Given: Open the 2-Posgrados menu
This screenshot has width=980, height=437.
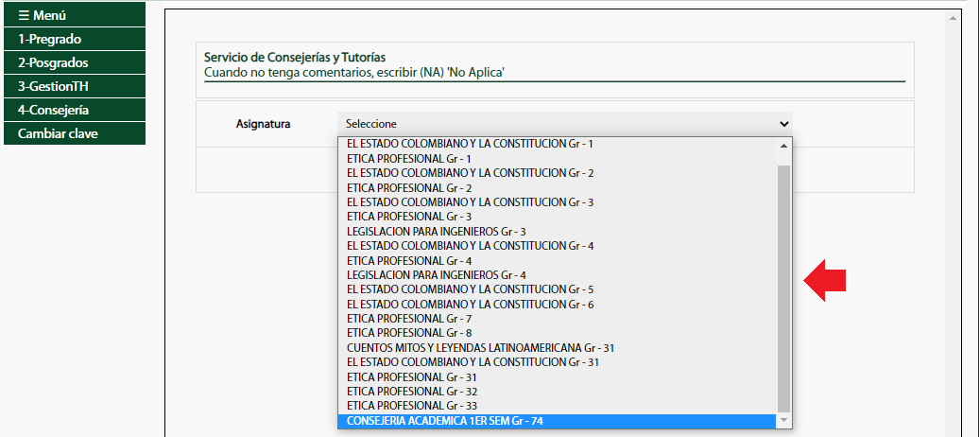Looking at the screenshot, I should [x=75, y=62].
